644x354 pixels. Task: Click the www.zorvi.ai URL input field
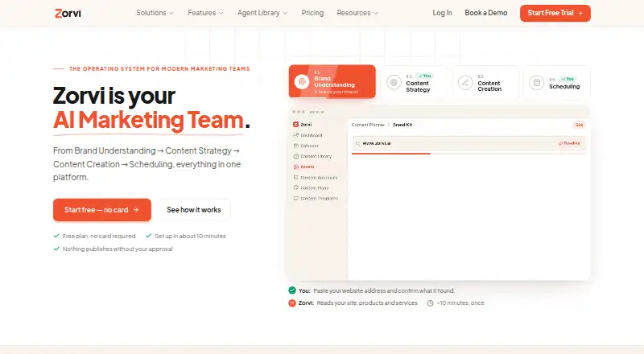click(x=469, y=143)
